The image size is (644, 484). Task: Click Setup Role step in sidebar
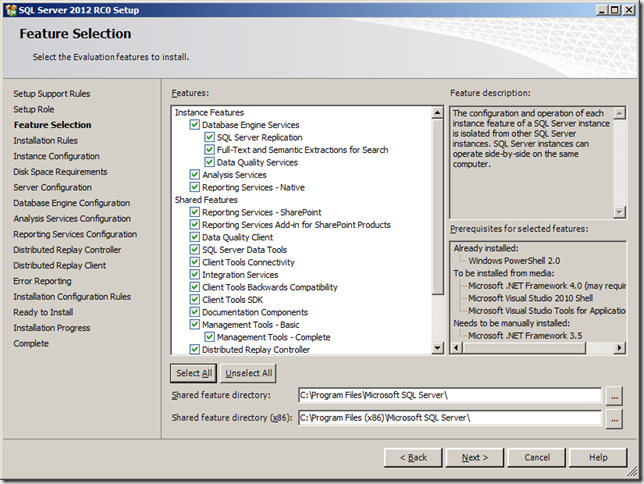tap(34, 109)
